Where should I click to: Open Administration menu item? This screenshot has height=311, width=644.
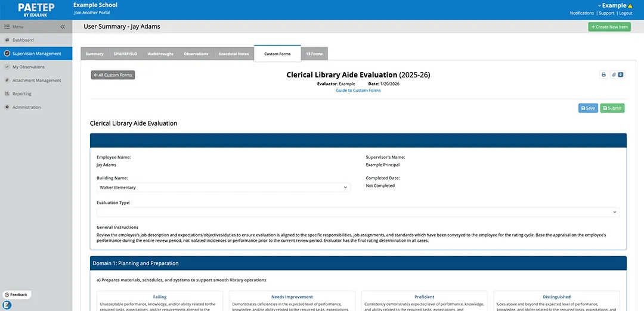point(36,107)
